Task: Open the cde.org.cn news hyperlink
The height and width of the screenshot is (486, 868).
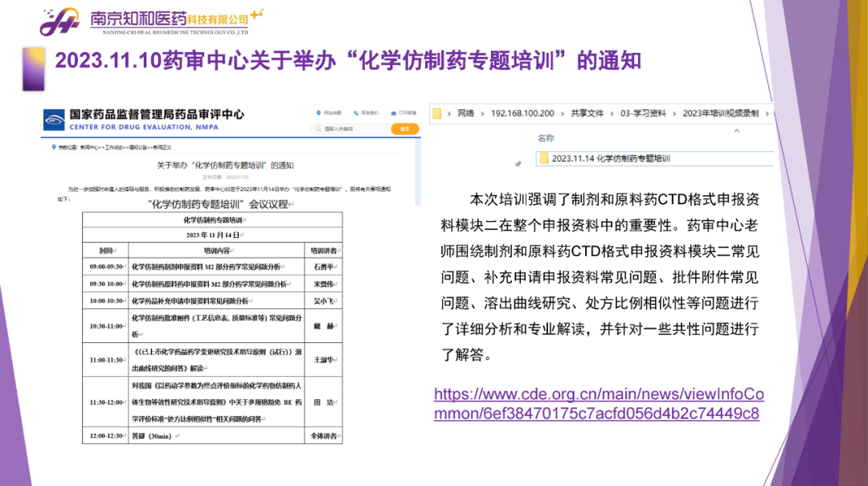Action: tap(598, 404)
